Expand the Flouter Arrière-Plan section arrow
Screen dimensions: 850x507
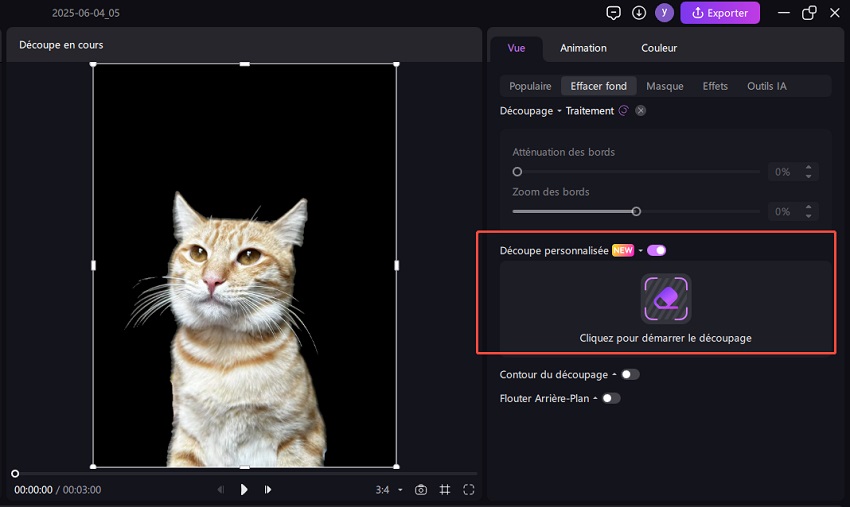(595, 399)
